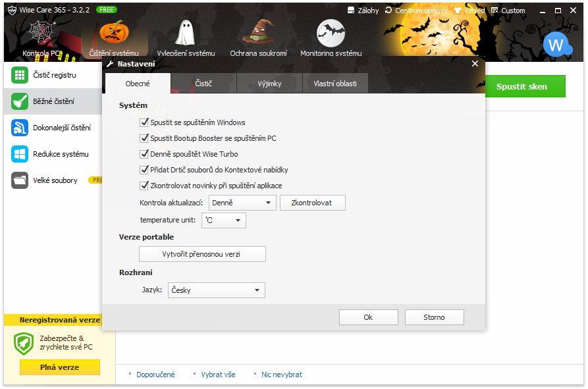Viewport: 588px width, 389px height.
Task: Select Dokonalejší čištění icon
Action: (20, 128)
